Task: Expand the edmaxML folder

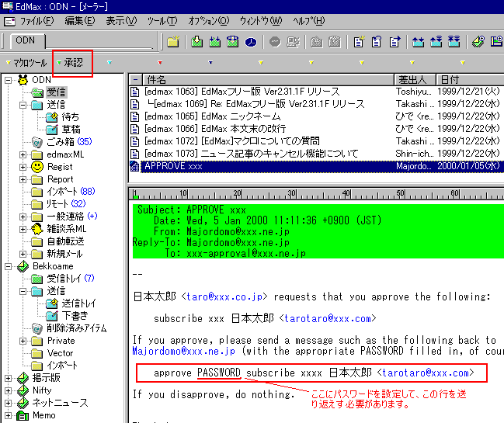Action: pos(23,154)
